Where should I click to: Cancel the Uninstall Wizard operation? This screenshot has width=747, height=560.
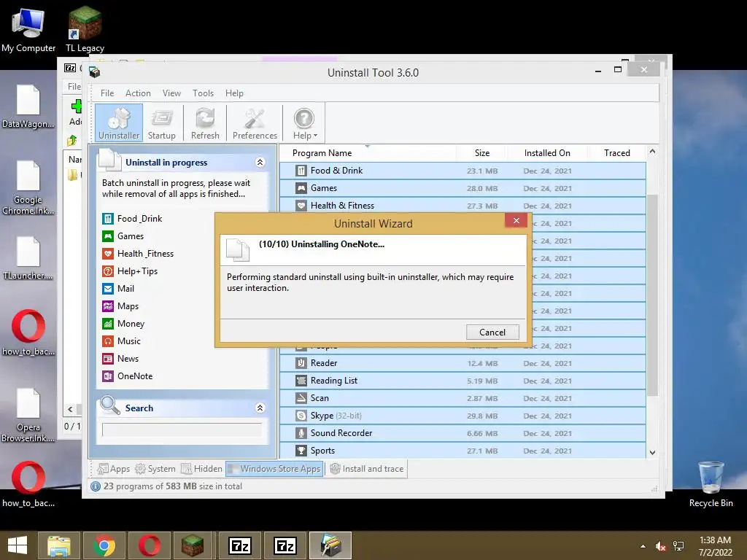click(x=492, y=332)
